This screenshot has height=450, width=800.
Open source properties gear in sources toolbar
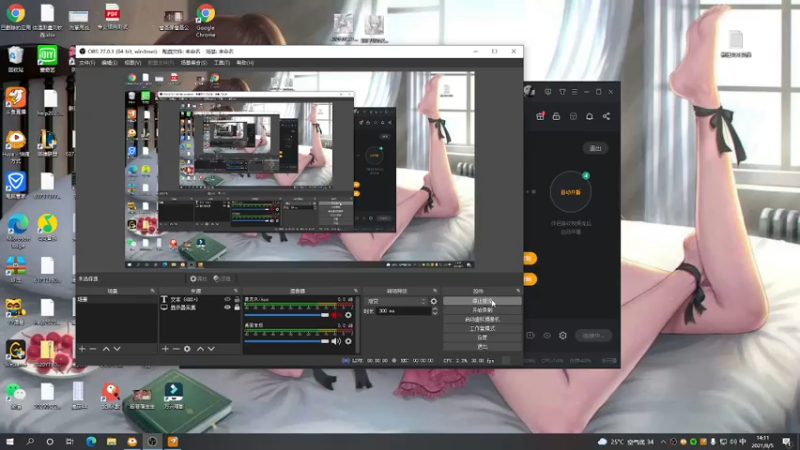[x=187, y=349]
